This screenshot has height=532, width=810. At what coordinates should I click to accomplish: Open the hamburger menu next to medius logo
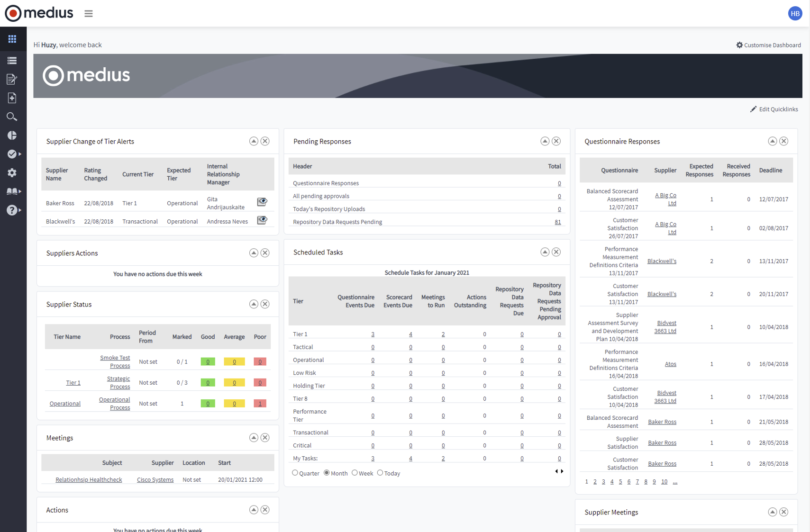(x=88, y=13)
